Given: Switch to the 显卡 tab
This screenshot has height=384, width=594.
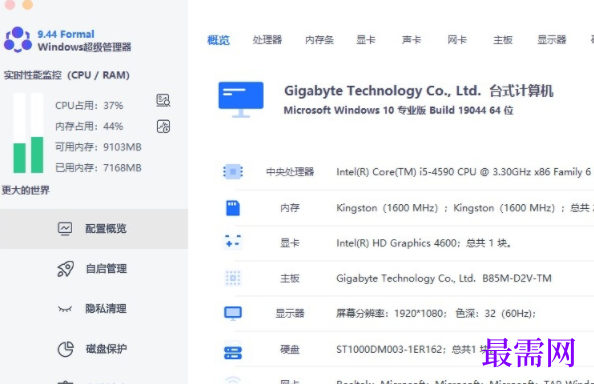Looking at the screenshot, I should 366,40.
